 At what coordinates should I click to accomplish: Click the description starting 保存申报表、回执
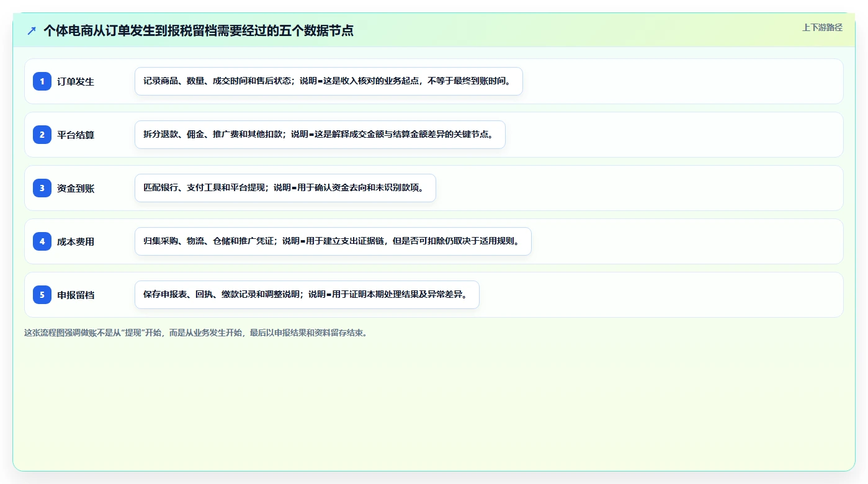click(x=307, y=295)
